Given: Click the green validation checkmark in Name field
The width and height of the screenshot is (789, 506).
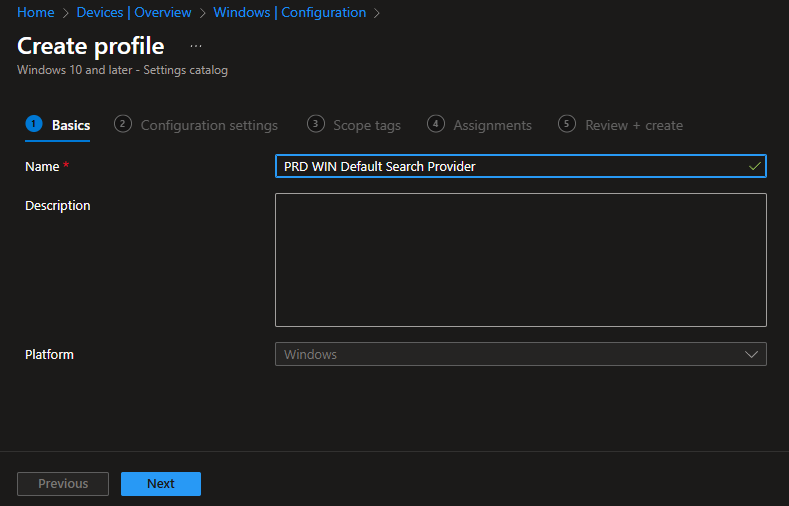Looking at the screenshot, I should [x=754, y=166].
